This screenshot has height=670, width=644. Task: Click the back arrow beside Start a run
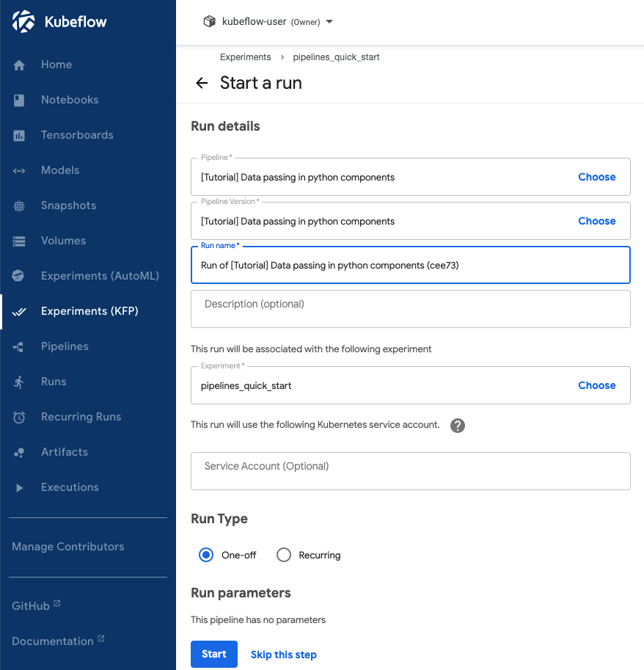coord(202,83)
